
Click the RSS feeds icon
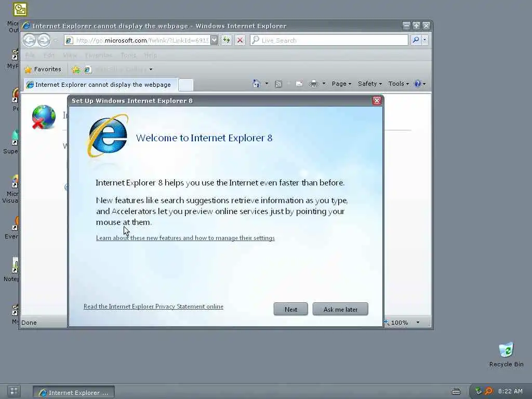tap(278, 84)
